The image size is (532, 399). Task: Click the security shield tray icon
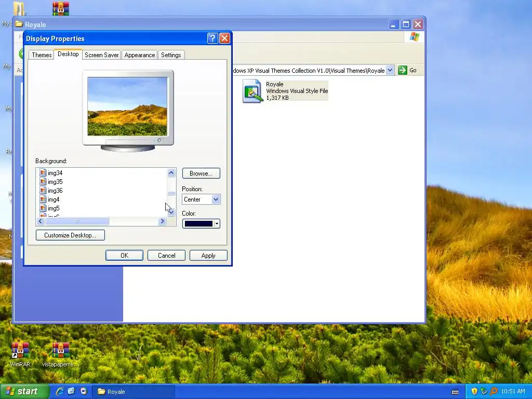tap(474, 391)
